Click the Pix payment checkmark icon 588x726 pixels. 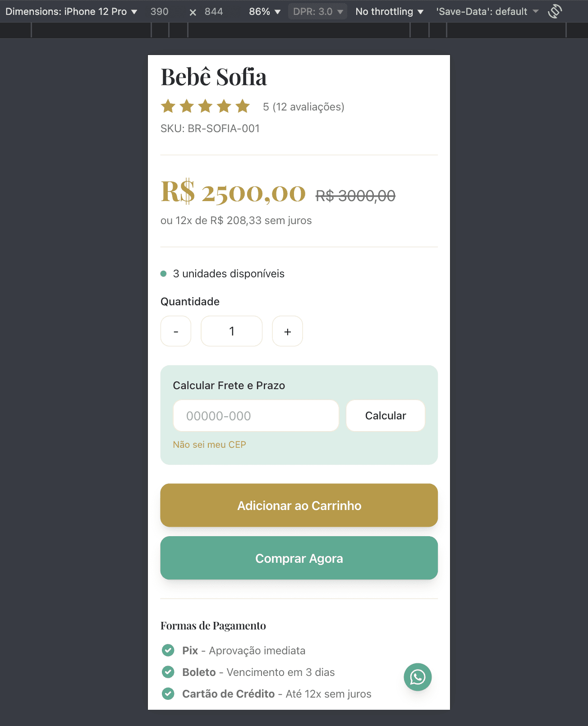168,650
